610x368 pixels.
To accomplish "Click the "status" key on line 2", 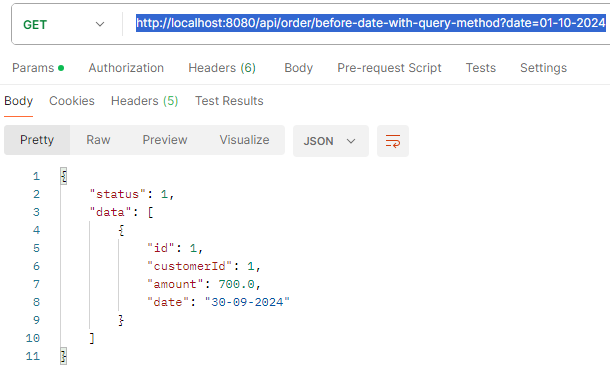I will tap(117, 194).
